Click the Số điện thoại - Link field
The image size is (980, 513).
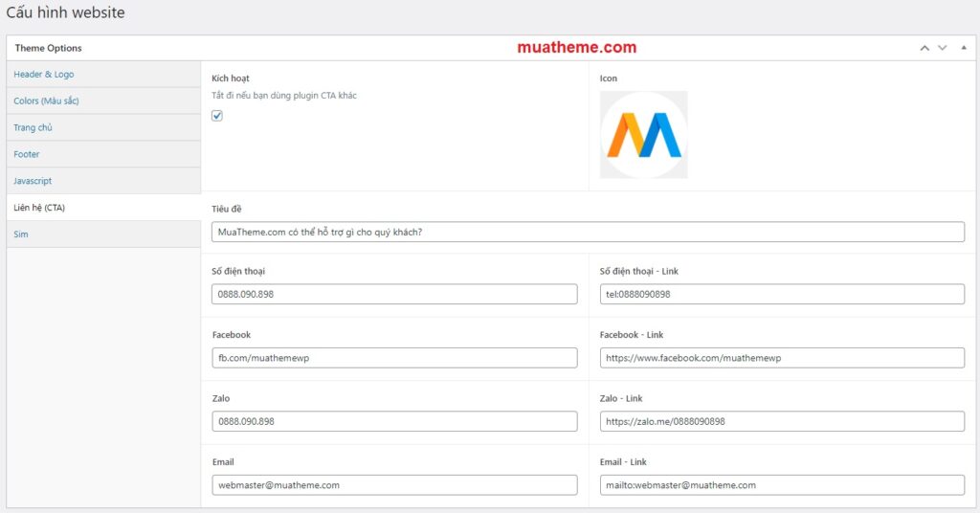point(782,294)
